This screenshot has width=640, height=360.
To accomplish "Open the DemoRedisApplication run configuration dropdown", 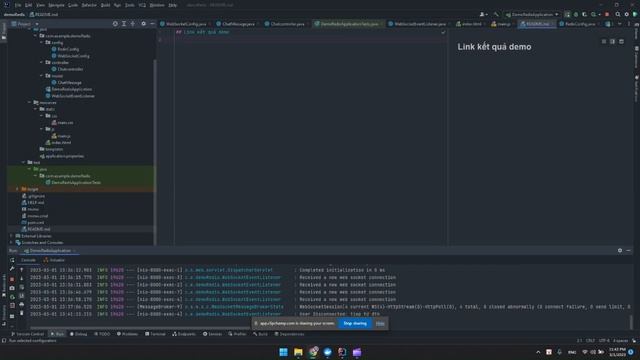I will coord(532,14).
